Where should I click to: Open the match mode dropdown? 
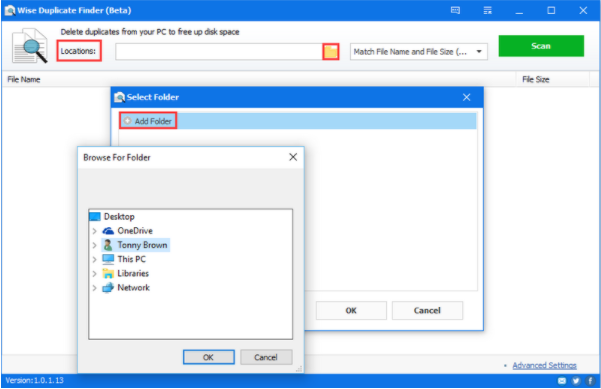[x=419, y=52]
